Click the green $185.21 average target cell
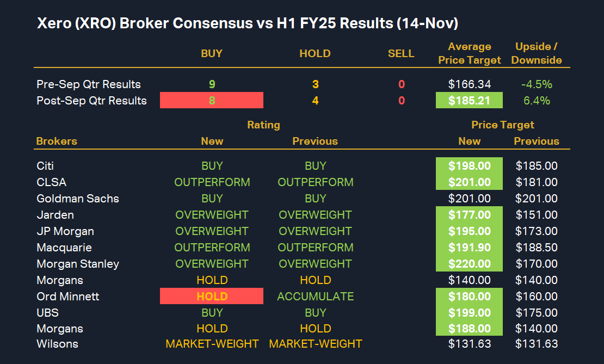The width and height of the screenshot is (604, 364). point(469,101)
